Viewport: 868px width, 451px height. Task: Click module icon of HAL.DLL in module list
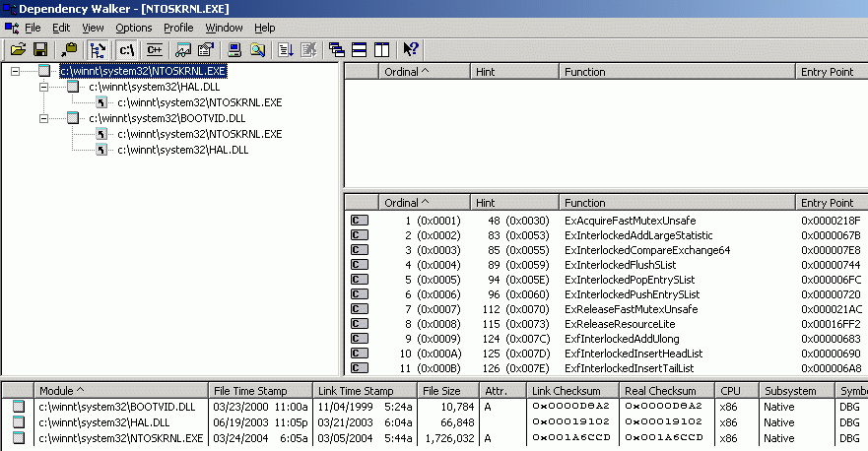tap(19, 422)
